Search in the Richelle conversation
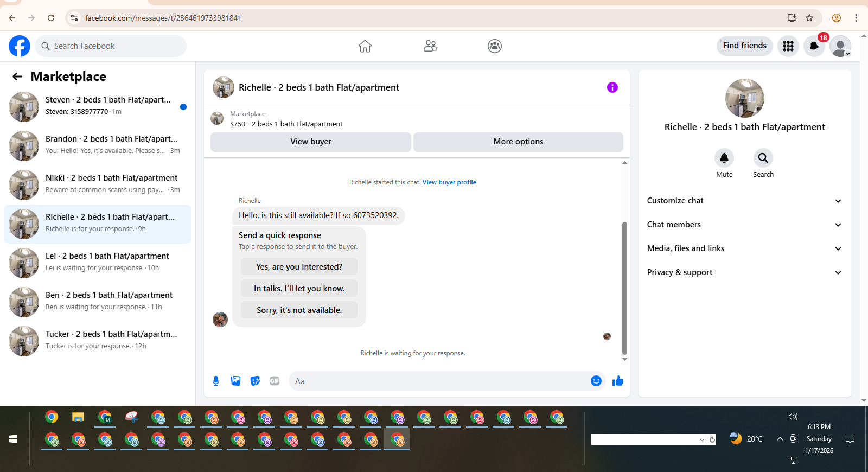868x472 pixels. (x=763, y=158)
